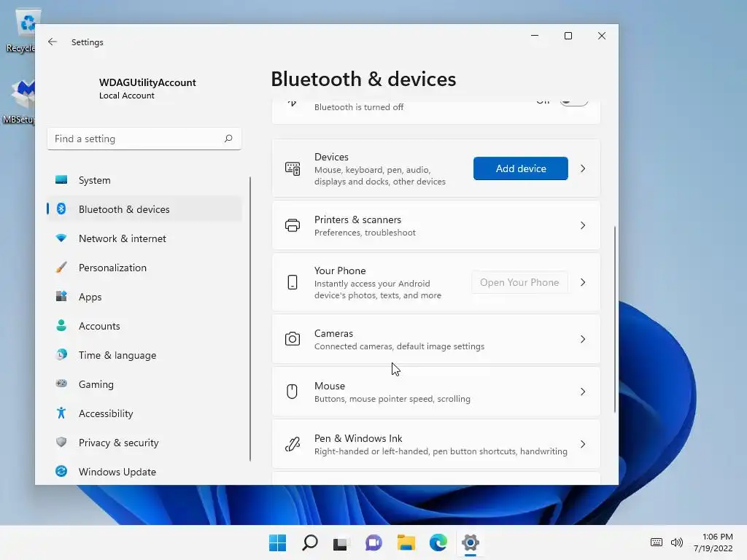The height and width of the screenshot is (560, 747).
Task: Click 'Preferences, troubleshoot' description text
Action: [x=365, y=233]
